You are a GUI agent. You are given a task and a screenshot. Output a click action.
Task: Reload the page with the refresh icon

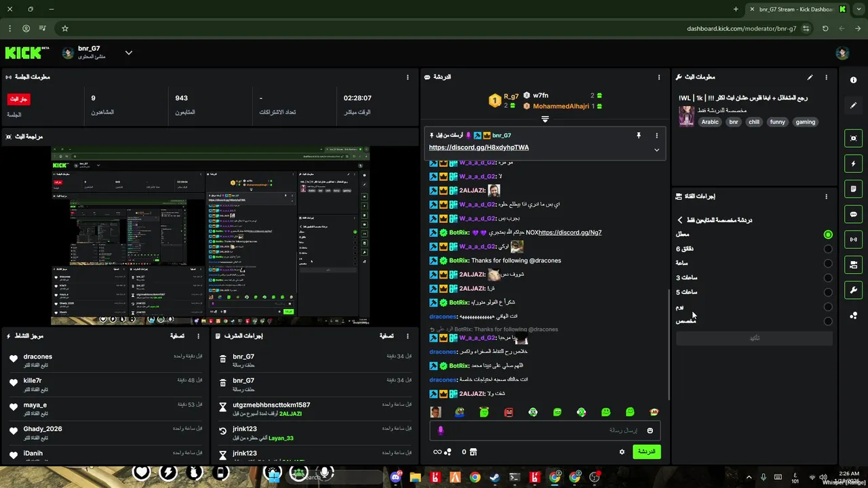coord(825,28)
